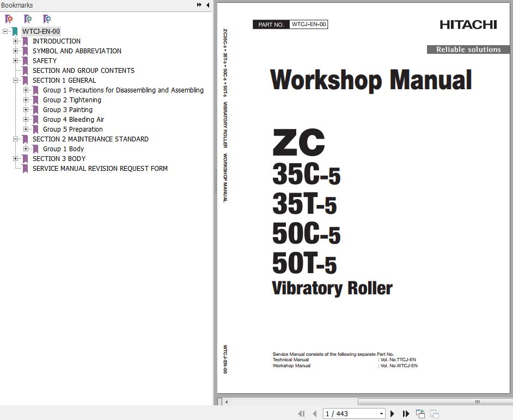Screen dimensions: 513x420
Task: Click the previous view navigation icon
Action: 420,414
